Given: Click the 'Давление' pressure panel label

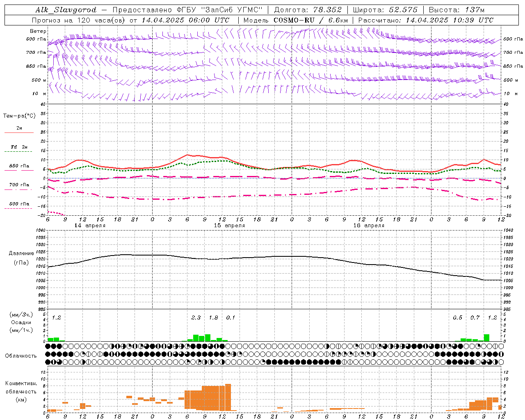Looking at the screenshot, I should [x=21, y=253].
